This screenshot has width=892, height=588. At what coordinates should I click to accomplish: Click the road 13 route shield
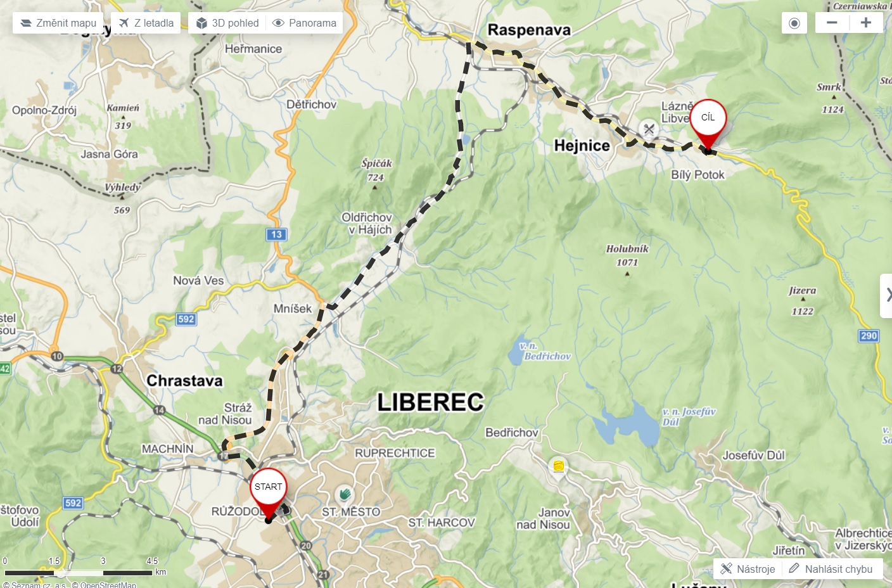[x=276, y=234]
